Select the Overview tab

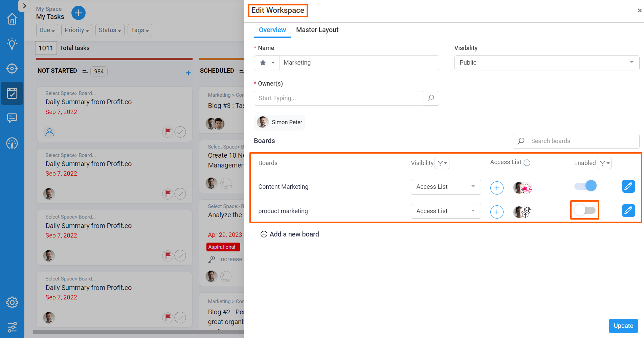tap(272, 30)
